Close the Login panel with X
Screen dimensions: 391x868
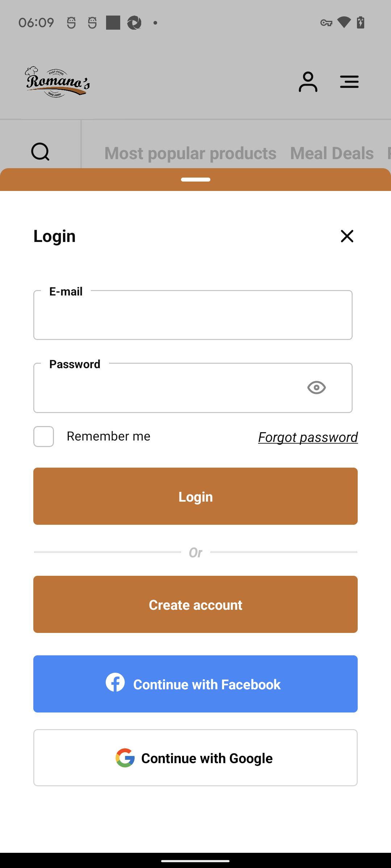pos(347,236)
